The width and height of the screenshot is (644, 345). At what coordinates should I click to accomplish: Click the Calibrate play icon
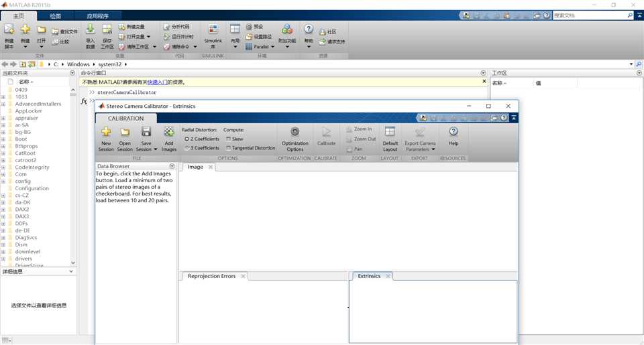click(327, 132)
